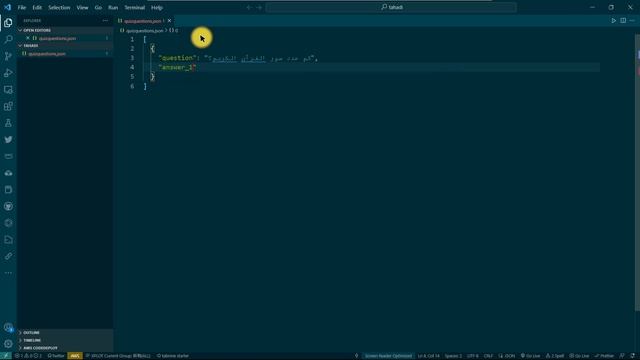Screen dimensions: 640x360
Task: Open the Go menu
Action: [98, 7]
